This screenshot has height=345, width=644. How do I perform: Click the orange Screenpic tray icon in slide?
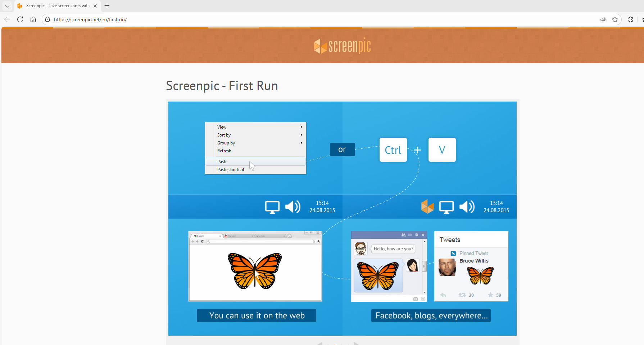pos(427,207)
